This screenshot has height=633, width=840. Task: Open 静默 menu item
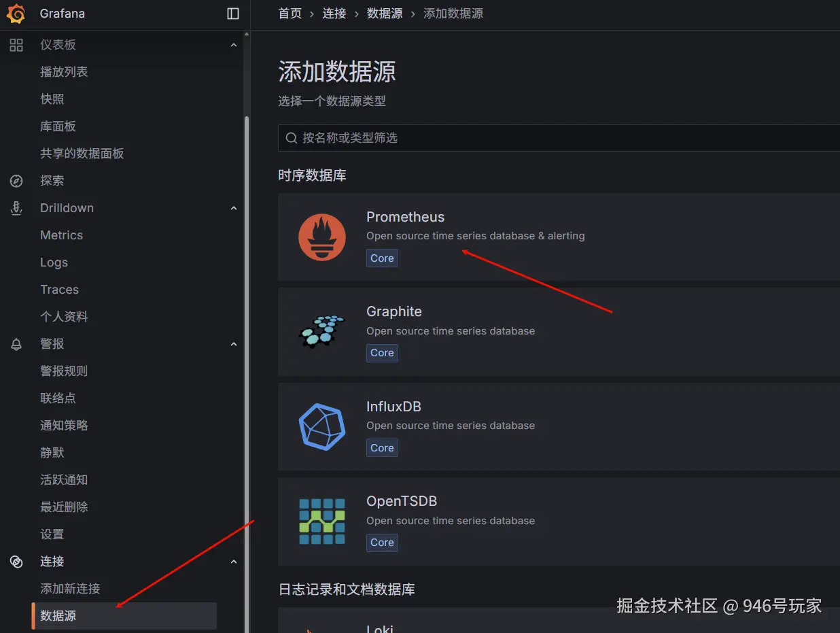(52, 453)
